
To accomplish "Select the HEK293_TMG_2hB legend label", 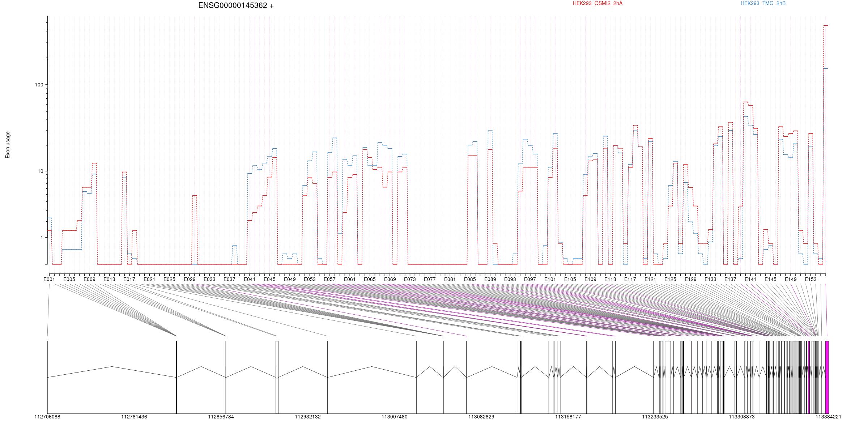I will pos(763,3).
